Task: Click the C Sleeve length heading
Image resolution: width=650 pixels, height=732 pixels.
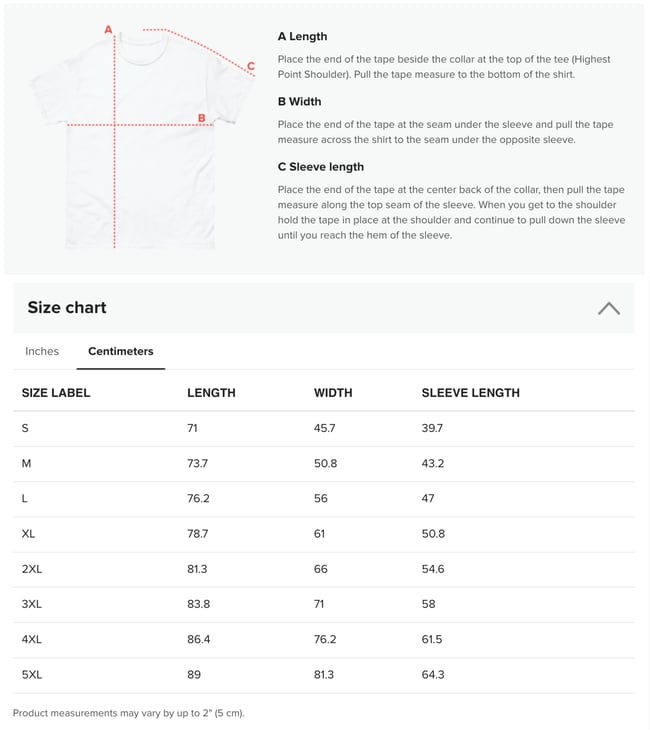Action: [x=320, y=166]
